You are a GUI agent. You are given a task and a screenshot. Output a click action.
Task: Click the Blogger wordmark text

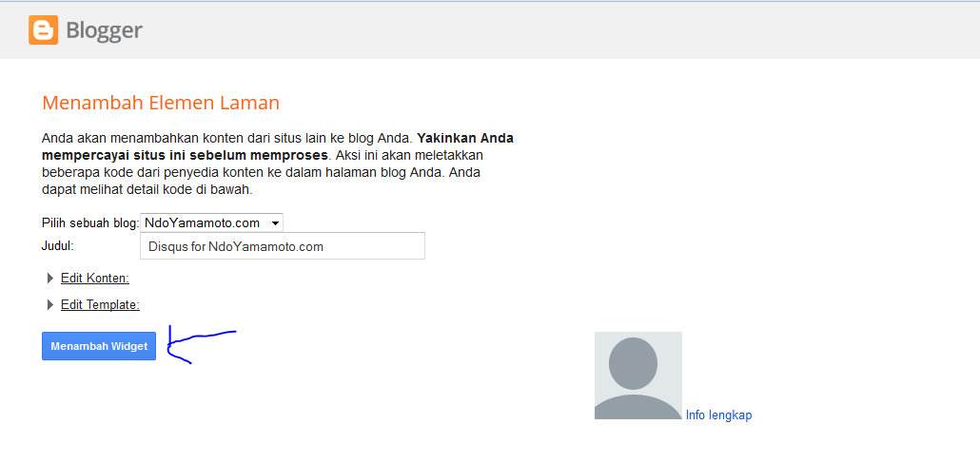coord(105,30)
